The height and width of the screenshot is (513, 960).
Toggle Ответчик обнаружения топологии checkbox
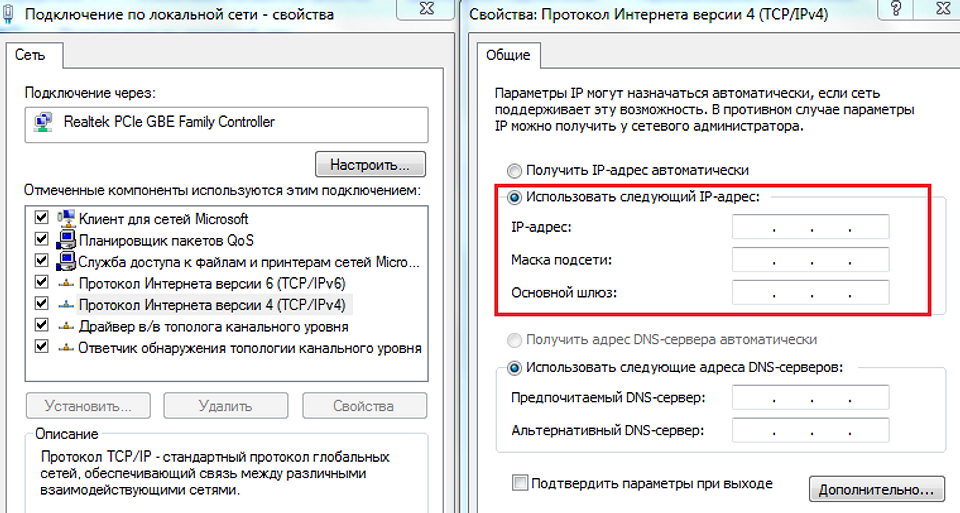41,347
